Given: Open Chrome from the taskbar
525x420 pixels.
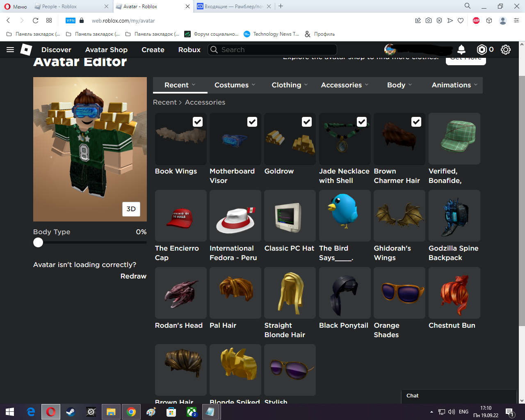Looking at the screenshot, I should 131,412.
